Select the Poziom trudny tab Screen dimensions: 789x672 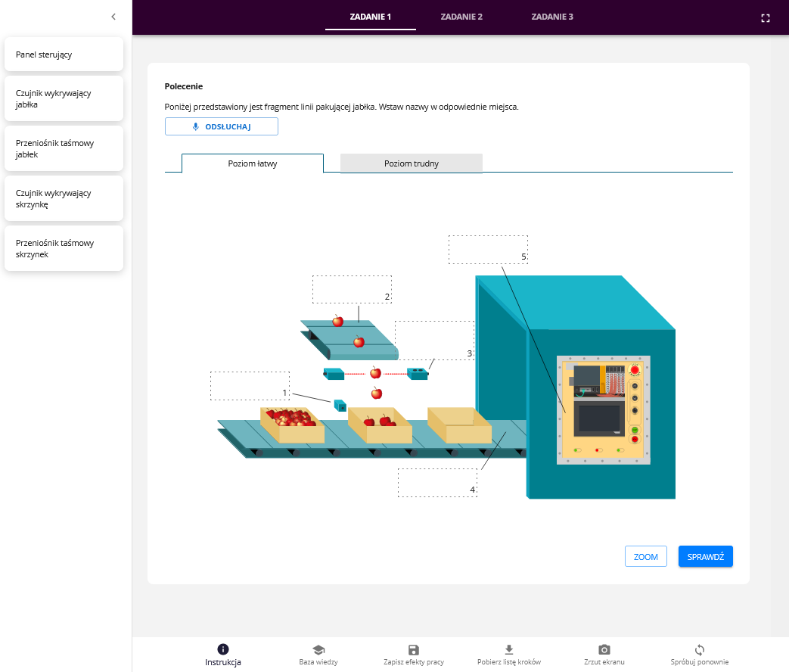(x=412, y=163)
